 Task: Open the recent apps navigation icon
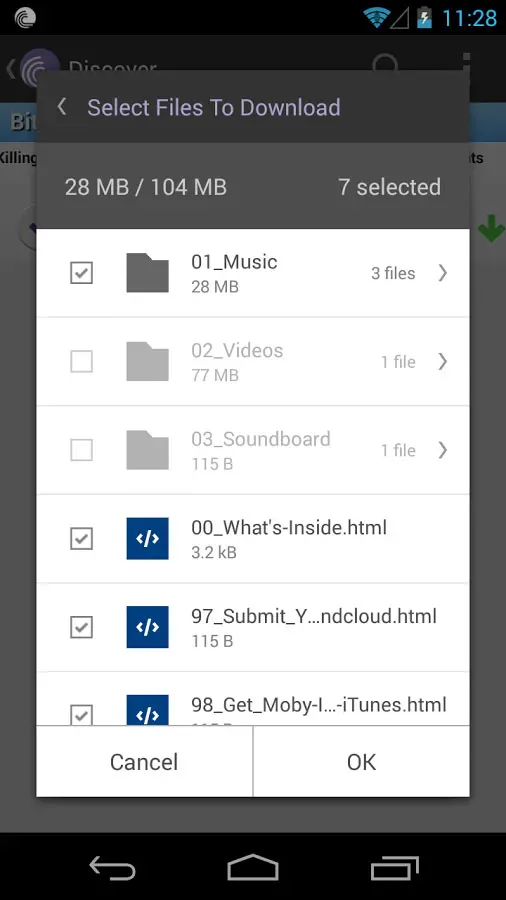pyautogui.click(x=395, y=868)
